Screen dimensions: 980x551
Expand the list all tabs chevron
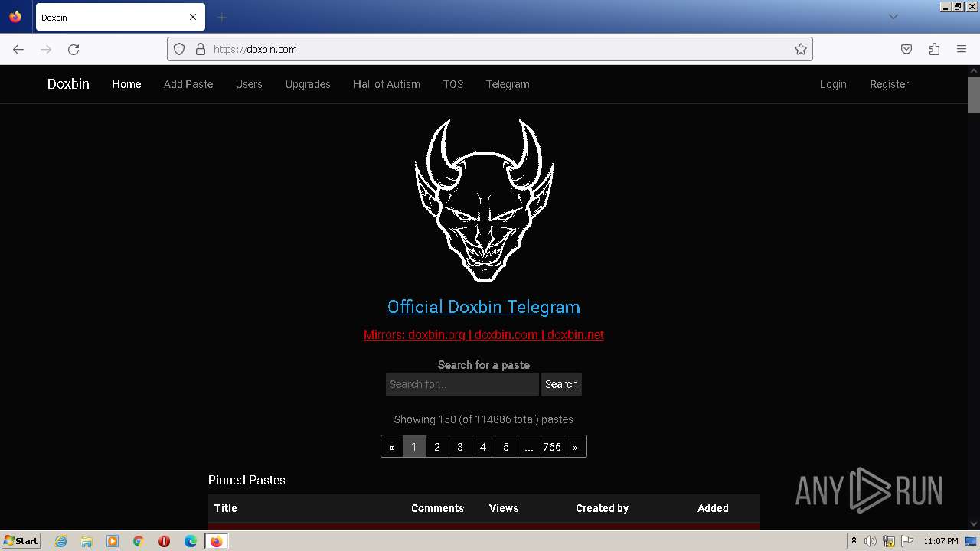click(893, 17)
